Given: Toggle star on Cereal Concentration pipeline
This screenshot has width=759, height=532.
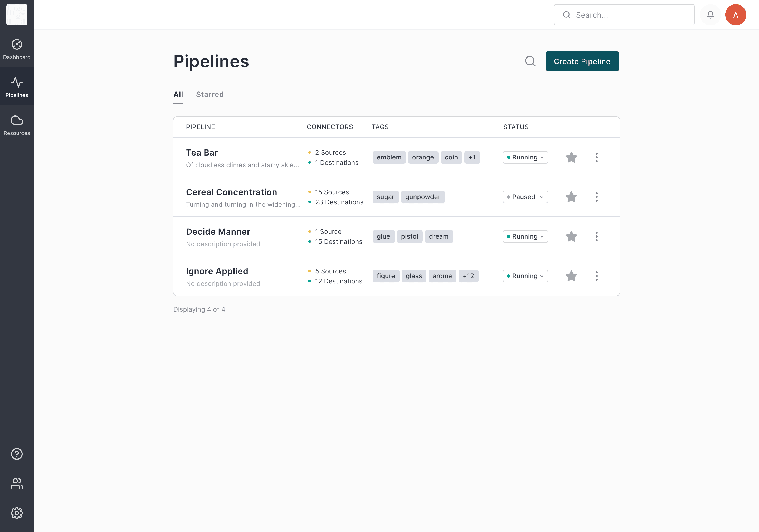Looking at the screenshot, I should pyautogui.click(x=571, y=197).
